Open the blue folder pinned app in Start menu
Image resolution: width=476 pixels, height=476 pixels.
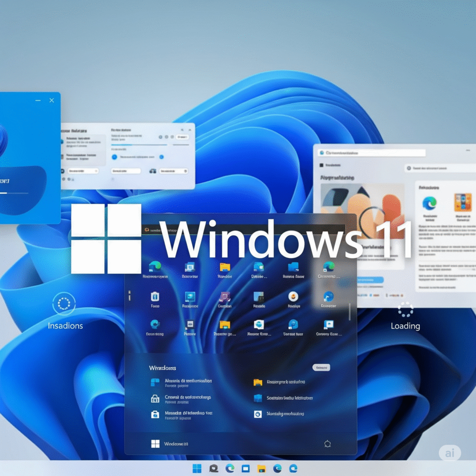pyautogui.click(x=293, y=267)
